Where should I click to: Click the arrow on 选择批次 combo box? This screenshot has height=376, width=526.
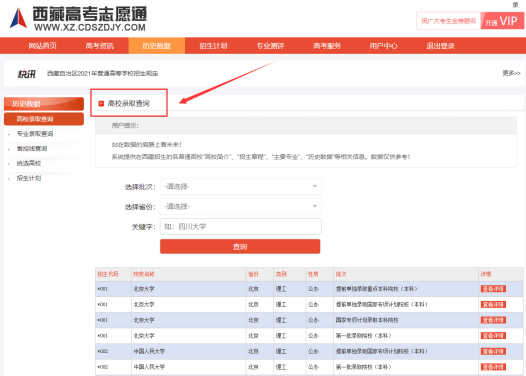tap(315, 186)
